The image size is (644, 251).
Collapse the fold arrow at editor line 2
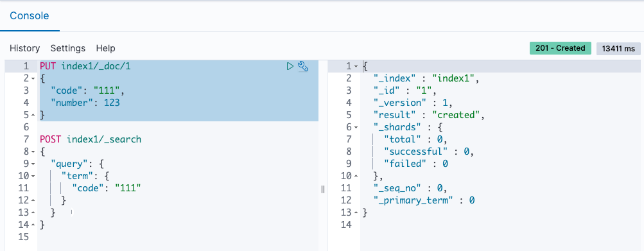point(33,78)
